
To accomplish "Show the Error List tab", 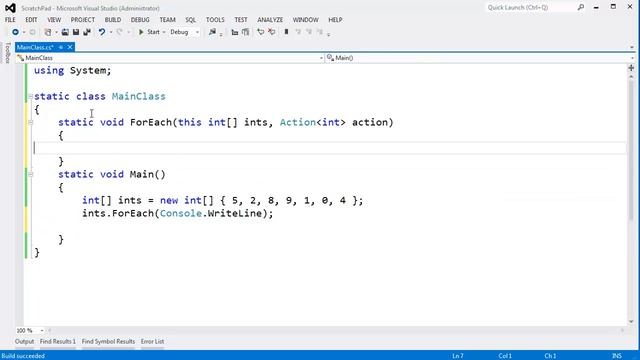I will tap(152, 342).
